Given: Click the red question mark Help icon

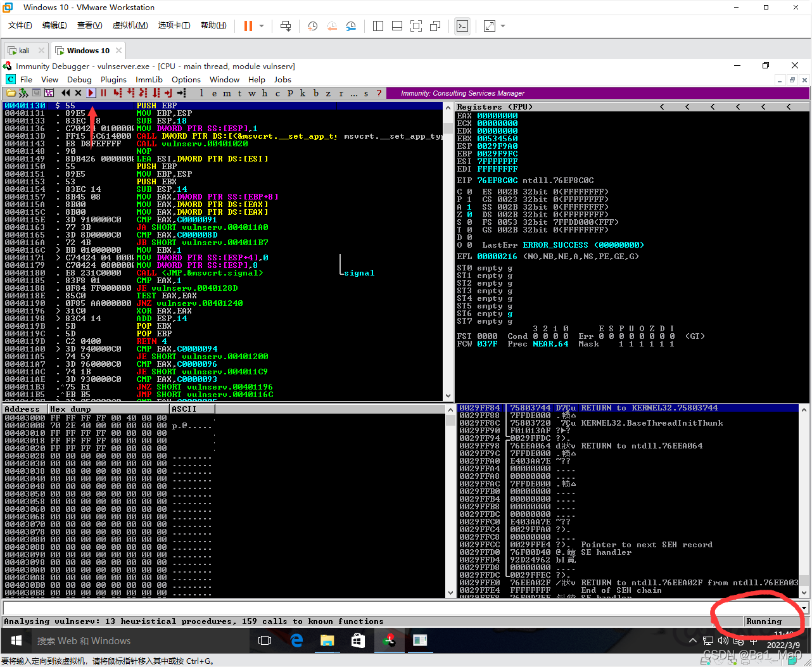Looking at the screenshot, I should click(x=379, y=93).
